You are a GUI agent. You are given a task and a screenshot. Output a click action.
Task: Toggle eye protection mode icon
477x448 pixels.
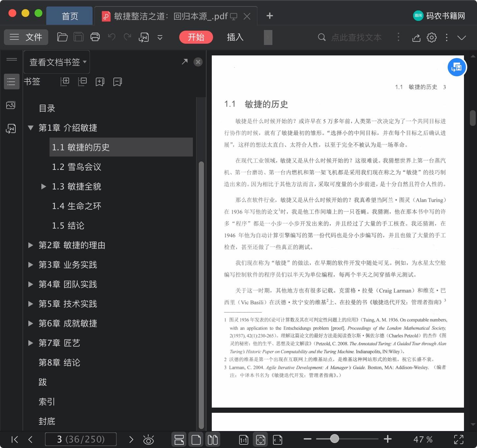click(149, 440)
